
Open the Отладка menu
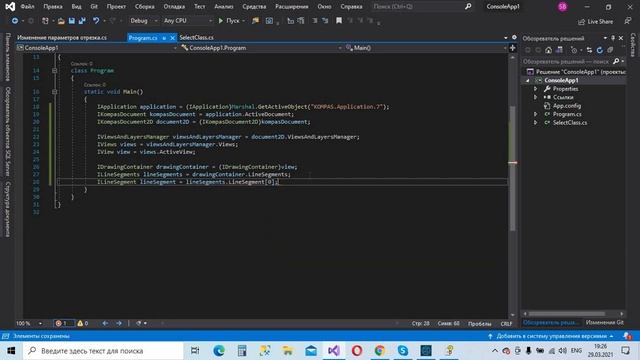point(174,7)
